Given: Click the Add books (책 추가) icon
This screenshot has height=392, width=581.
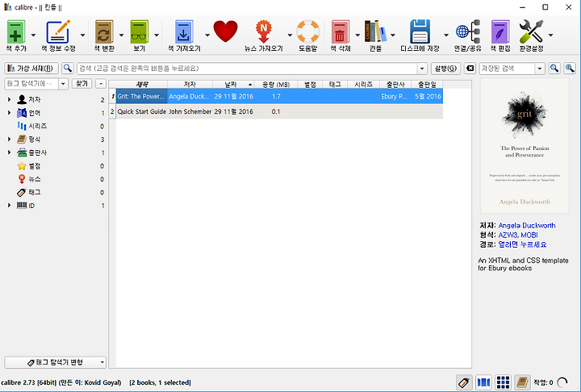Looking at the screenshot, I should point(15,32).
